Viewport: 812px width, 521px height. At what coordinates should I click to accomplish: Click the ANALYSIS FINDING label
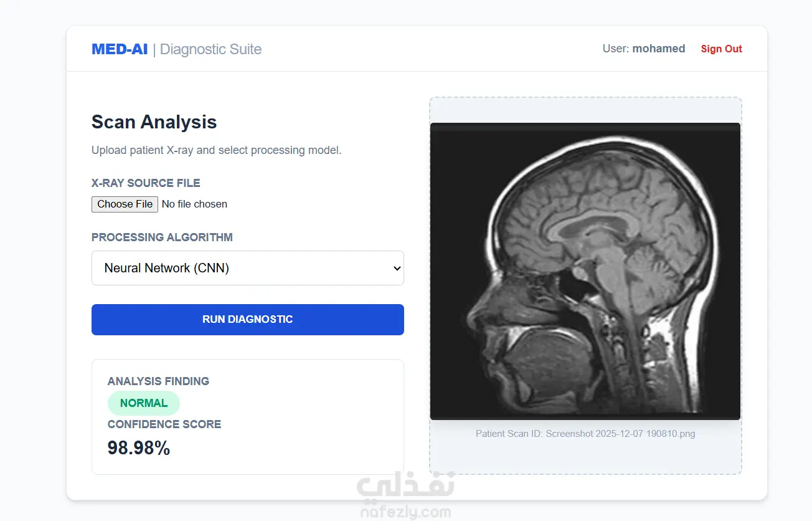158,381
